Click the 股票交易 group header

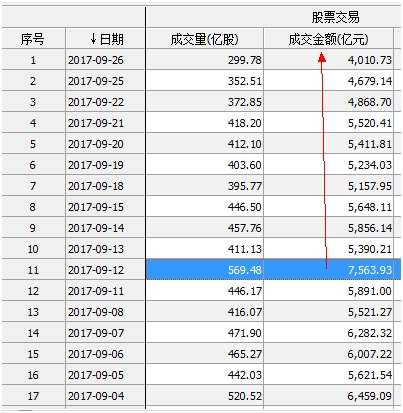(335, 17)
